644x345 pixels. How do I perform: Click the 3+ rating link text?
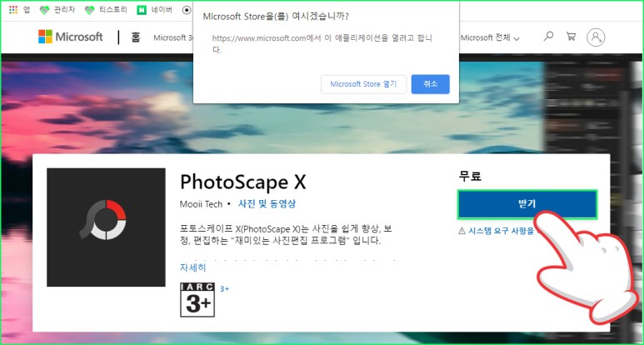224,289
